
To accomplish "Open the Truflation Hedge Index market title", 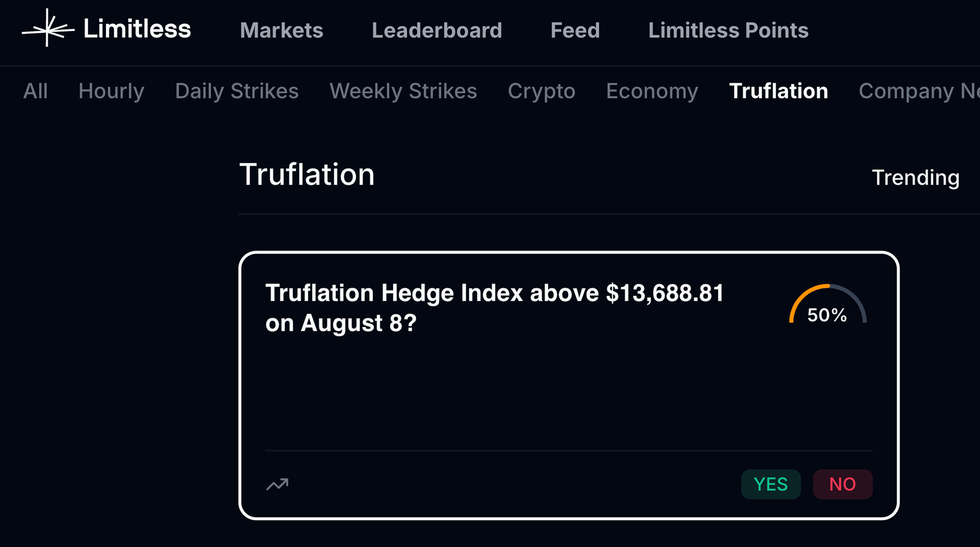I will pyautogui.click(x=494, y=308).
